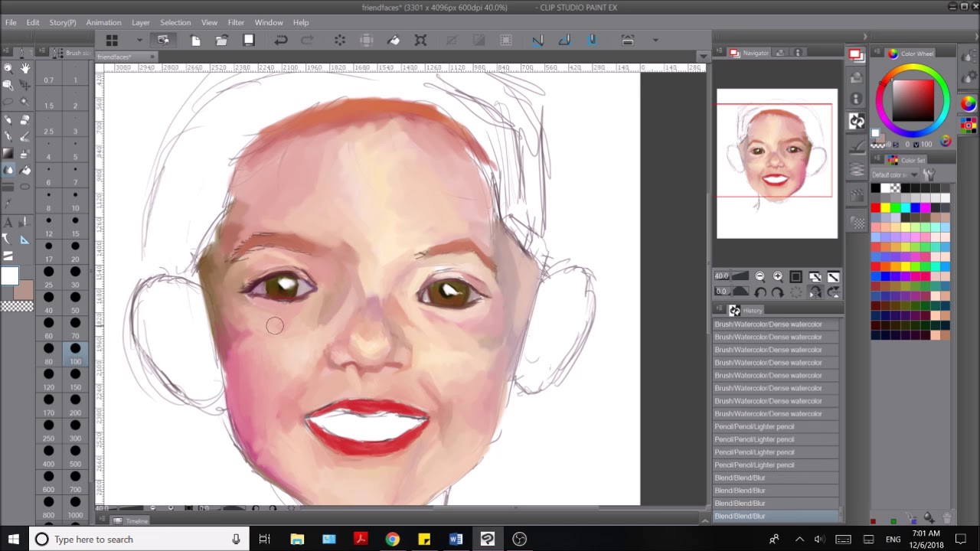This screenshot has height=551, width=980.
Task: Select the Ruler triangle tool
Action: [x=25, y=240]
